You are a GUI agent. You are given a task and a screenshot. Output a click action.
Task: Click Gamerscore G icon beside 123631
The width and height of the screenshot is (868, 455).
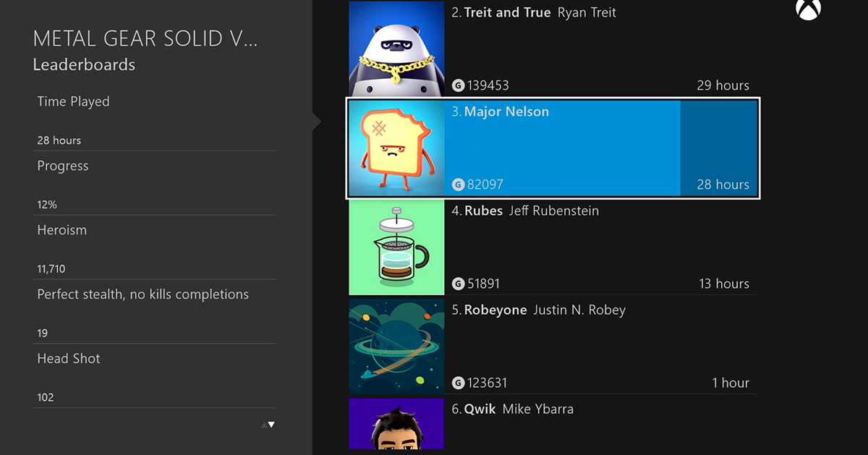[x=458, y=383]
